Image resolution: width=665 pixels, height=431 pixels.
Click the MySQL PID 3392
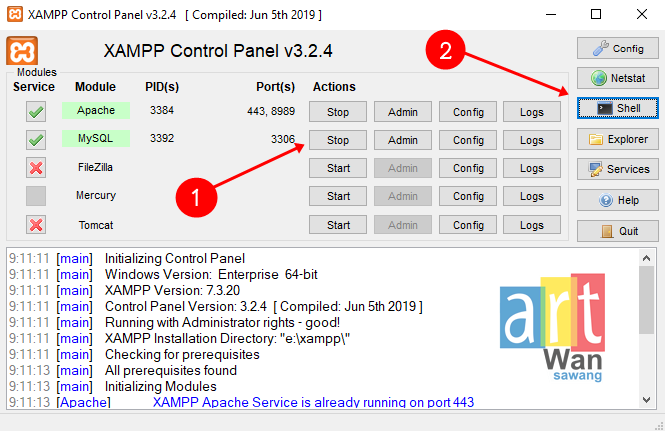(162, 138)
